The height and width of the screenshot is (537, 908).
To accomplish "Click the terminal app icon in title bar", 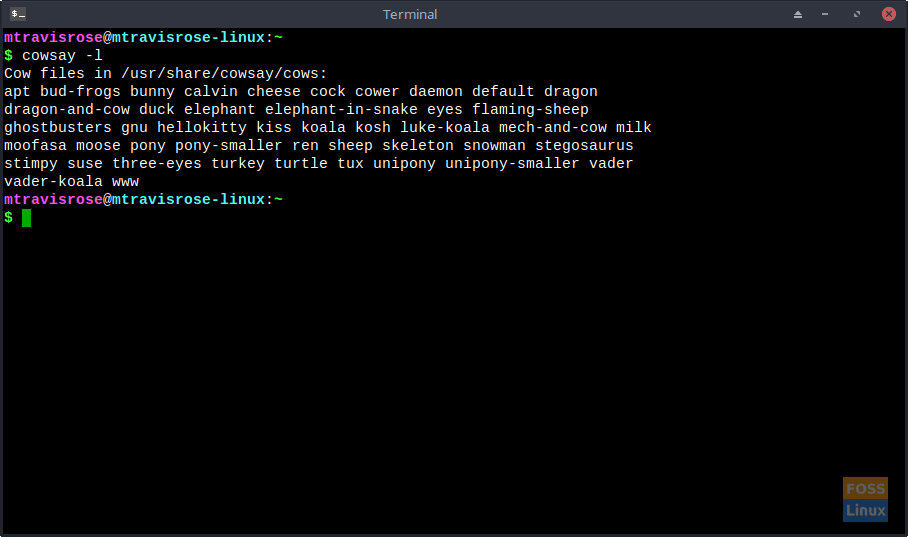I will [x=18, y=14].
